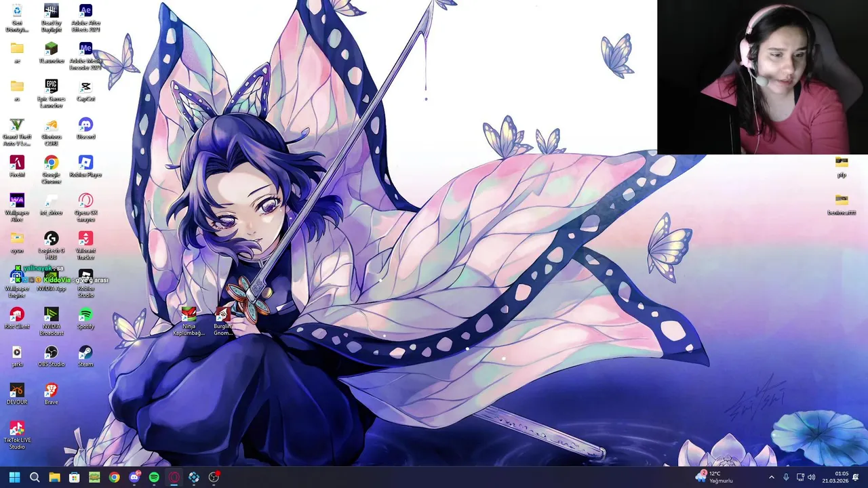Open the weather widget showing 12°C Yağmurlu
This screenshot has width=868, height=488.
tap(714, 477)
